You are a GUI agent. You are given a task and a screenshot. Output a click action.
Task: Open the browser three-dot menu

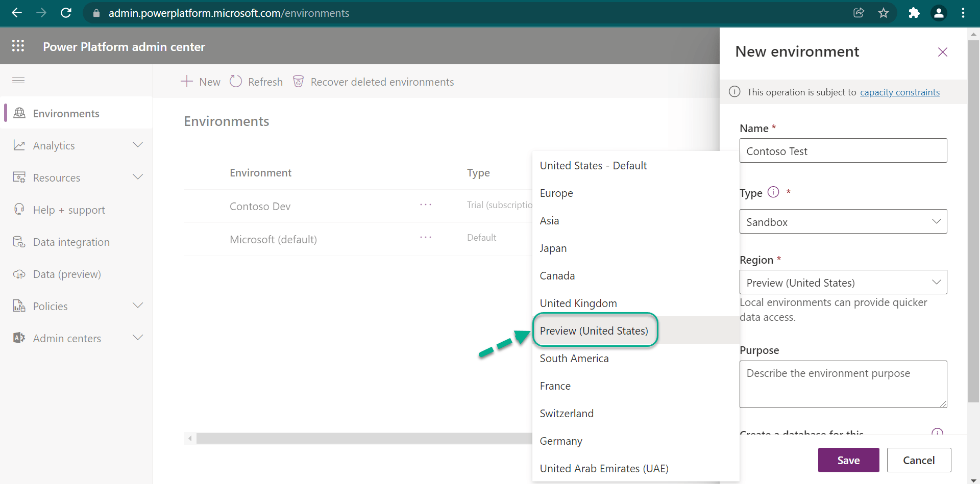(x=963, y=13)
